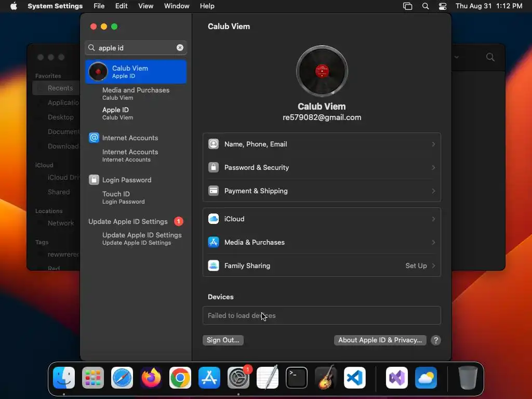Open the Trash in the Dock
The image size is (532, 399).
click(468, 378)
